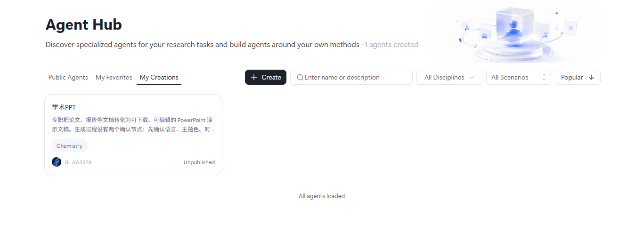Click the chevron icon in All Disciplines
The image size is (644, 225).
point(472,77)
